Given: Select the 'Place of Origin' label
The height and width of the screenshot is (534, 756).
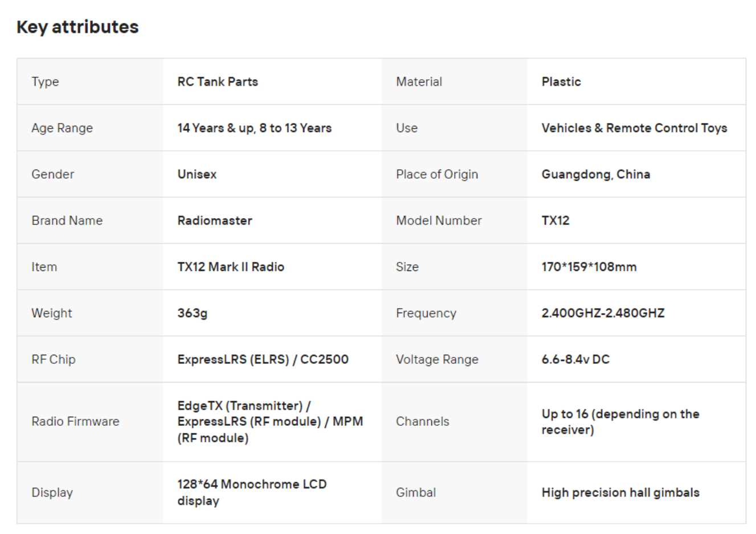Looking at the screenshot, I should click(437, 174).
